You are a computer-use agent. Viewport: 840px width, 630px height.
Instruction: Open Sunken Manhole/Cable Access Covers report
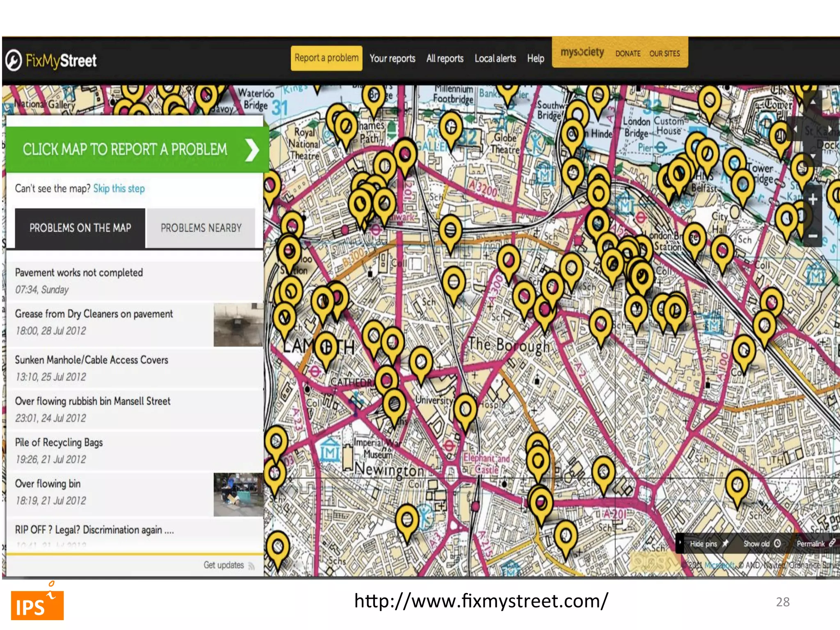[x=135, y=368]
